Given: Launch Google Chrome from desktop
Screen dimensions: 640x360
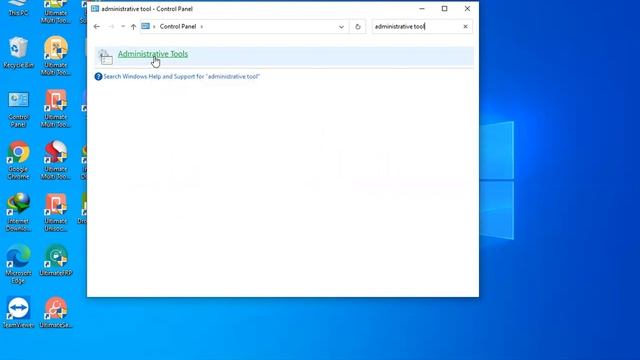Looking at the screenshot, I should click(18, 160).
